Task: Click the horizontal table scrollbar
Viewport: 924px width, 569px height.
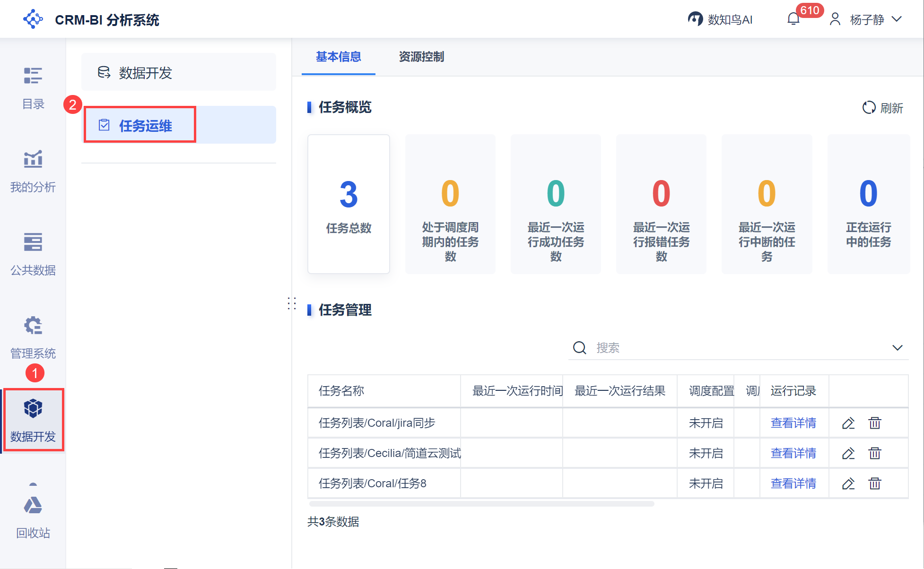Action: point(481,504)
